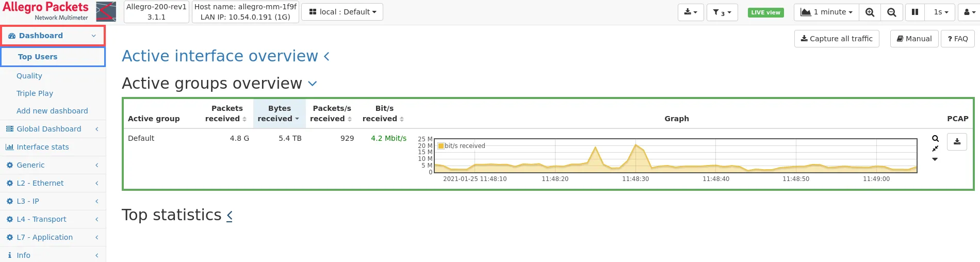980x262 pixels.
Task: Click the graph magnifier search icon
Action: 935,139
